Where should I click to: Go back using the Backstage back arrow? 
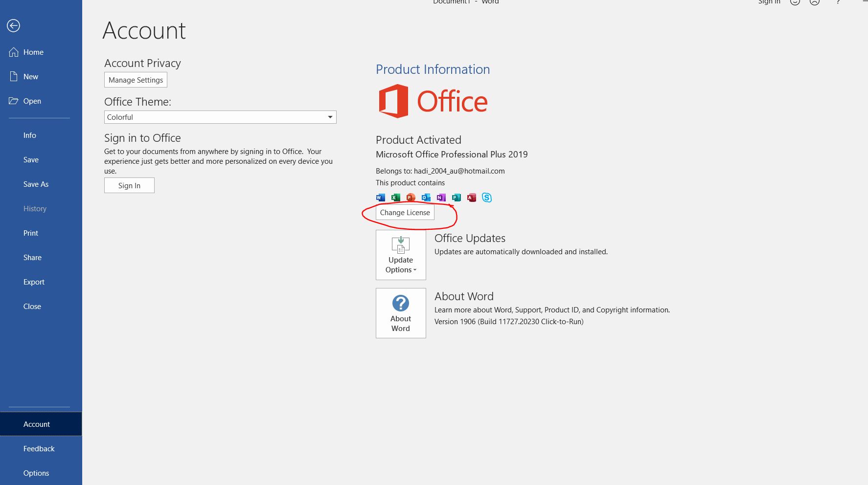click(x=13, y=25)
